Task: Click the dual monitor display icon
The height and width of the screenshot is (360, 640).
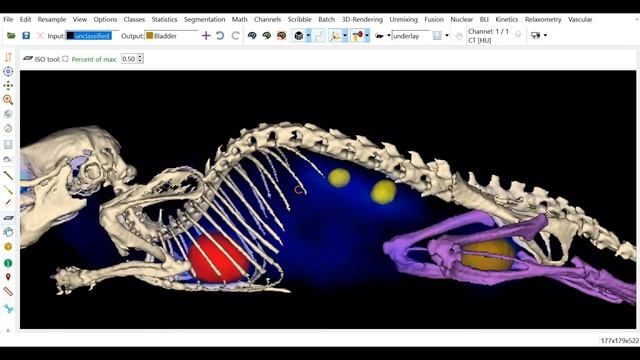Action: click(536, 36)
